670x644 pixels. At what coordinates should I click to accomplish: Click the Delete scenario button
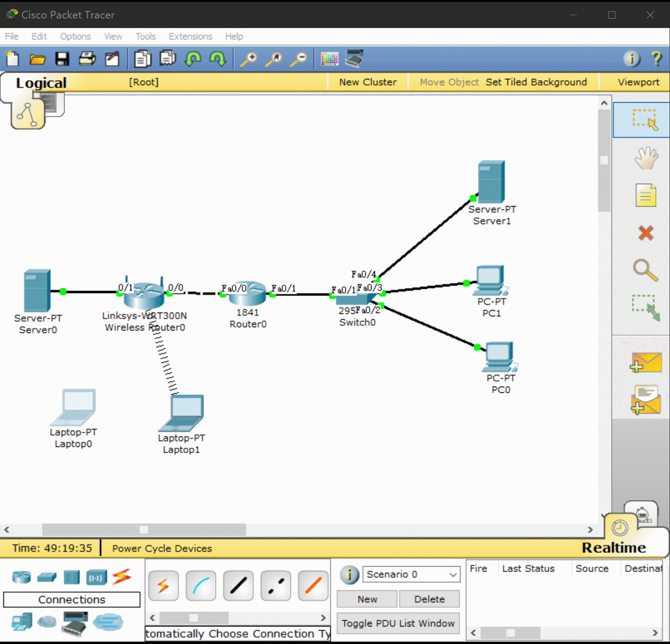coord(429,599)
